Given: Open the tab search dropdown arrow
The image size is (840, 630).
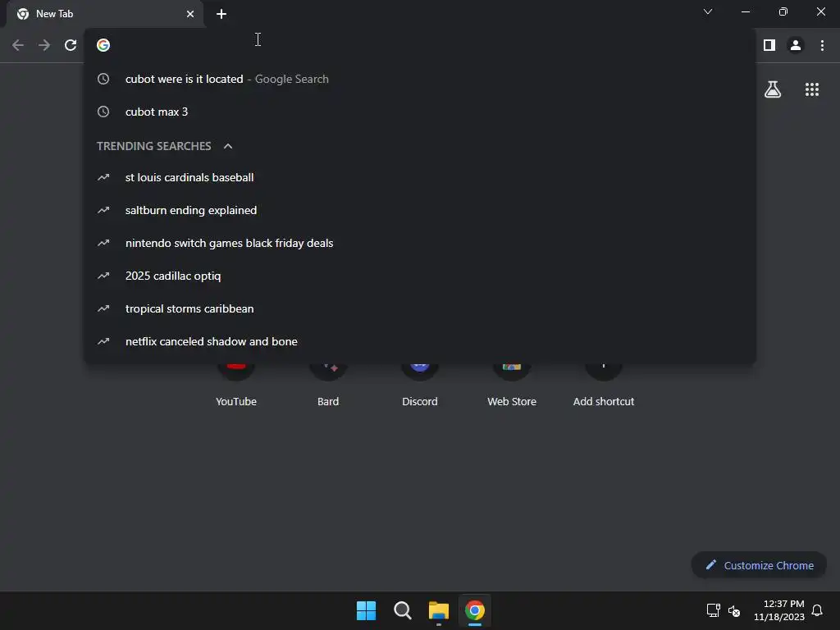Looking at the screenshot, I should pos(708,11).
